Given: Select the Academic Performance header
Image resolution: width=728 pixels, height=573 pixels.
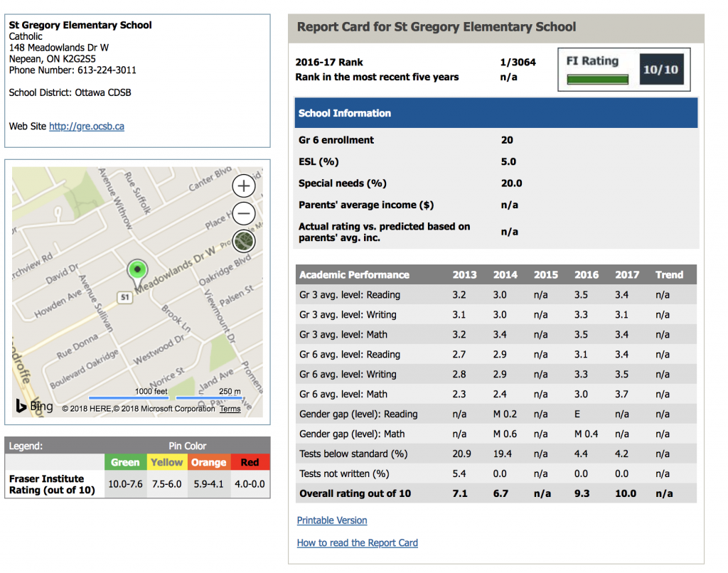Looking at the screenshot, I should pyautogui.click(x=354, y=274).
